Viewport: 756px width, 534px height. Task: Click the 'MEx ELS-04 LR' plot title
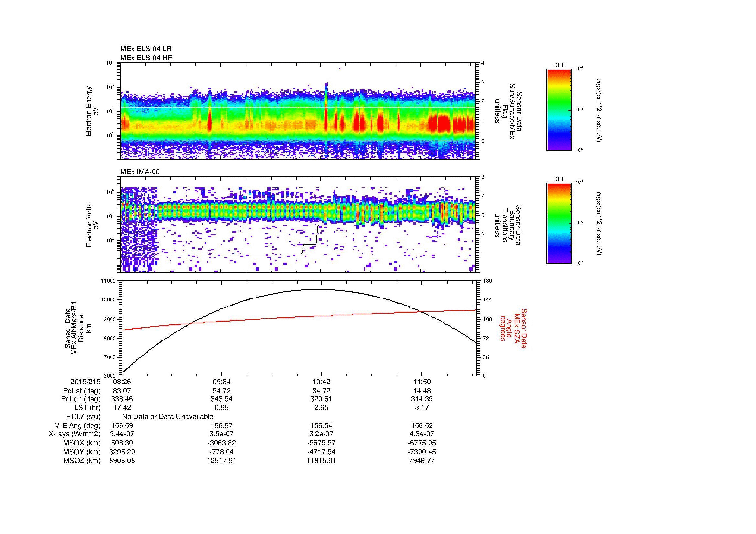pos(146,49)
